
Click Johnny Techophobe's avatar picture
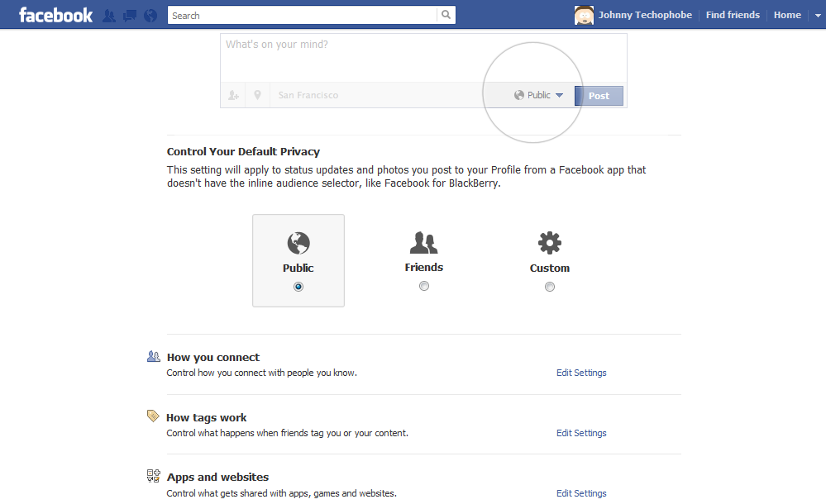pos(584,15)
